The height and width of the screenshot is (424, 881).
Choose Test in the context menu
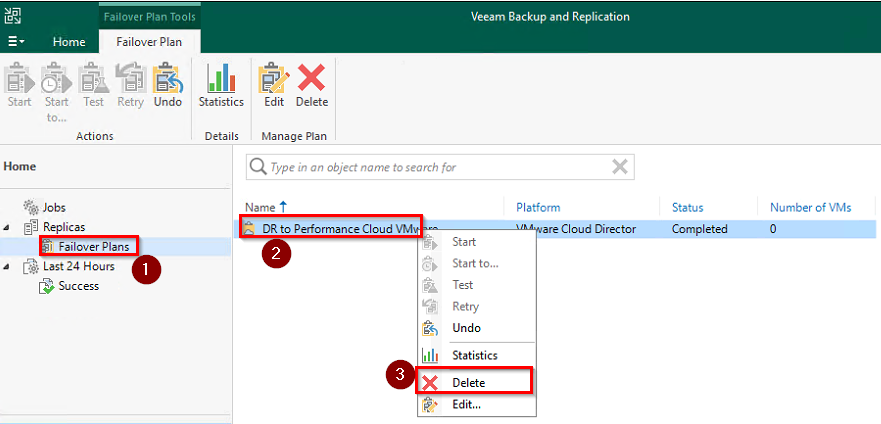[x=477, y=285]
